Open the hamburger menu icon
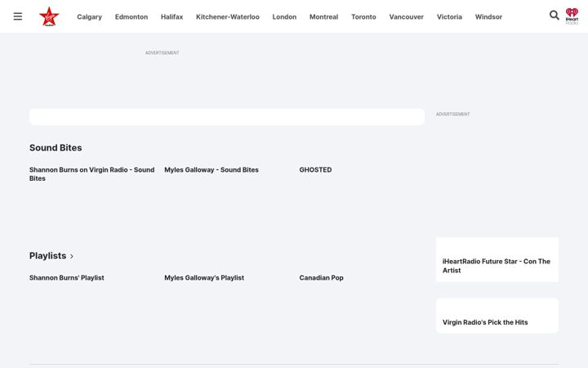This screenshot has width=588, height=368. point(18,16)
